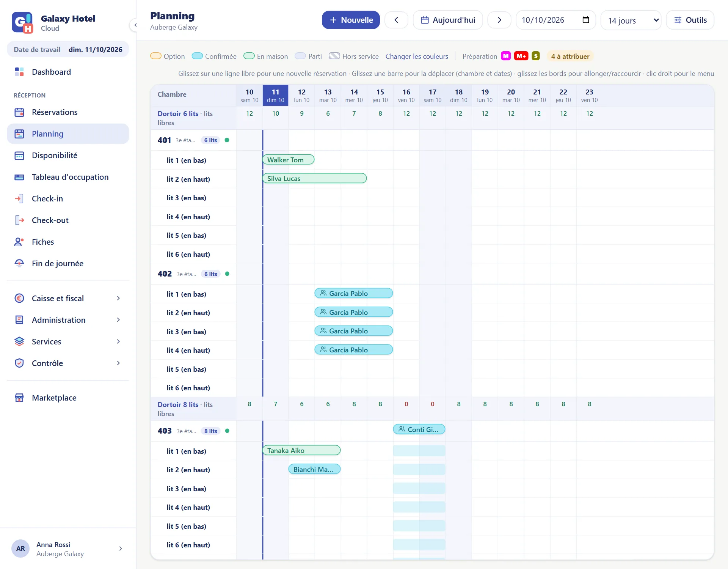Open the Conti Gi... group reservation bar
The width and height of the screenshot is (728, 569).
click(419, 429)
